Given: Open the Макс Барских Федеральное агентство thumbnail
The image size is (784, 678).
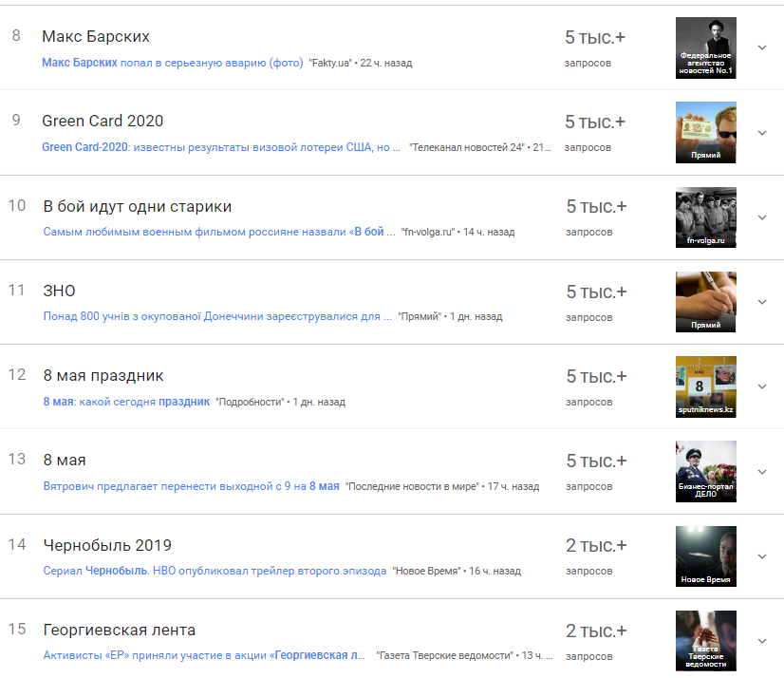Looking at the screenshot, I should click(x=705, y=47).
